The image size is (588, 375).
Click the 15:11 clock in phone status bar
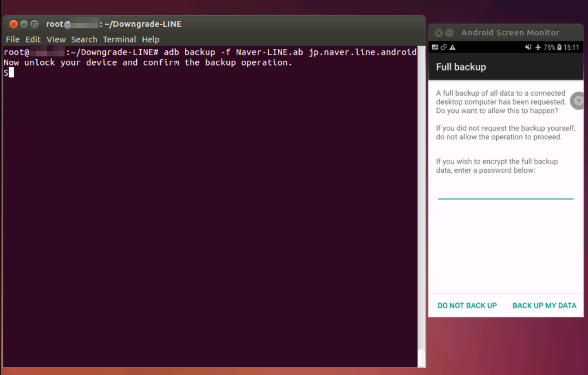click(x=571, y=47)
